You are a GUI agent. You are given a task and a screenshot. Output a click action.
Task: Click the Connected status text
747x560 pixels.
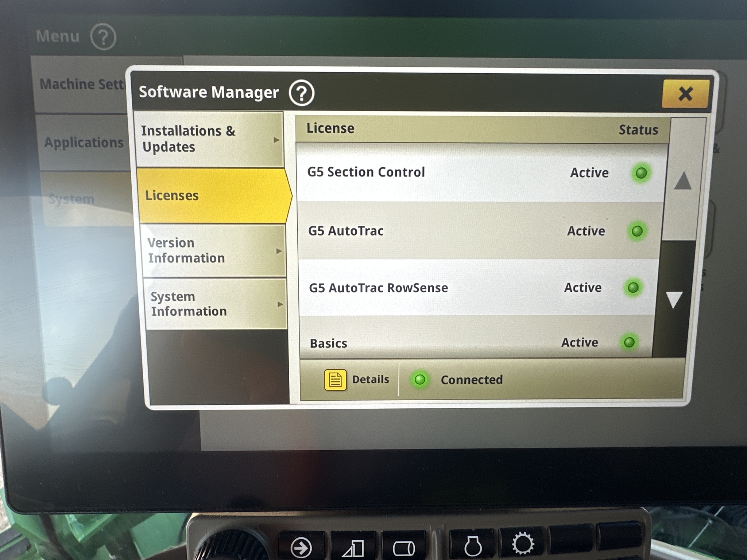tap(472, 380)
